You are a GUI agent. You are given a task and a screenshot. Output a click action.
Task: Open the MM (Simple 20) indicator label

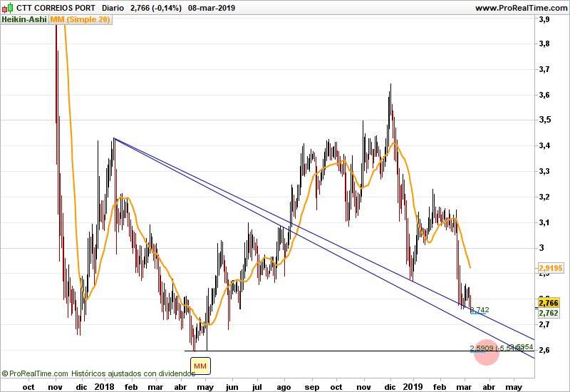click(x=80, y=20)
